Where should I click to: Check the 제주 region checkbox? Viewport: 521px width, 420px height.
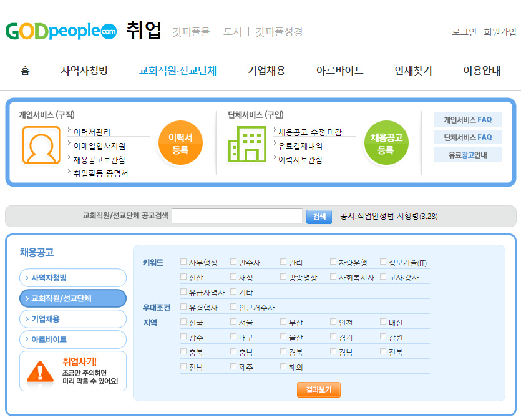[233, 366]
